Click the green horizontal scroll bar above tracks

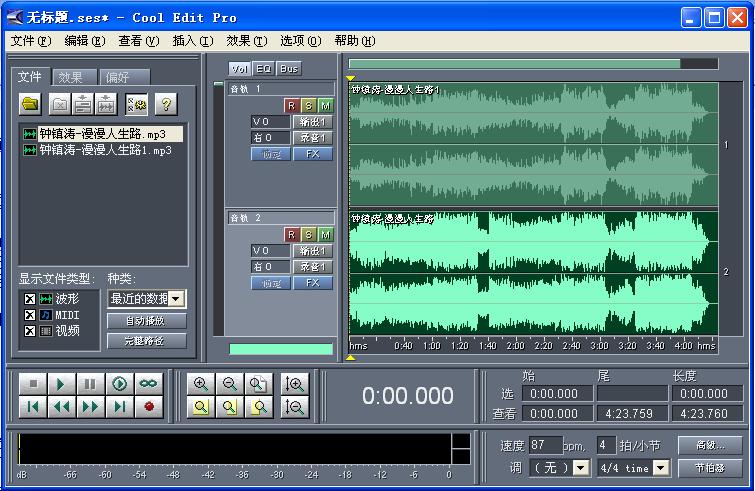click(x=514, y=64)
